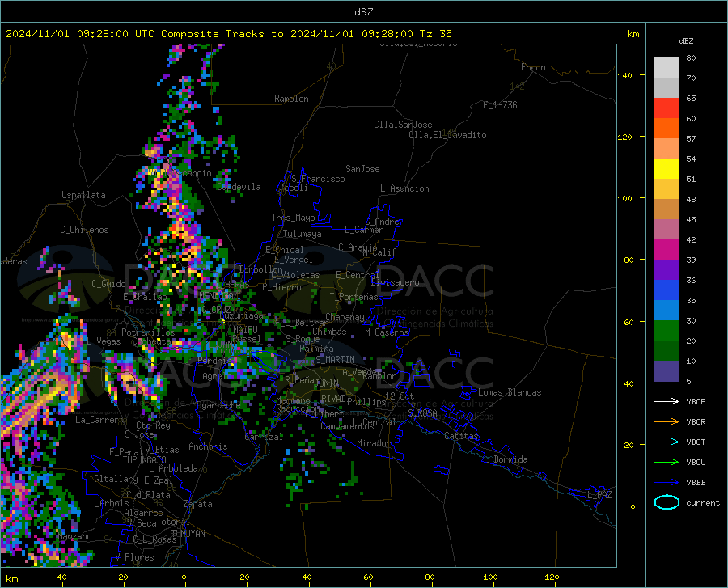This screenshot has height=588, width=728.
Task: Click the 'Tulumaya' map label
Action: pyautogui.click(x=303, y=234)
